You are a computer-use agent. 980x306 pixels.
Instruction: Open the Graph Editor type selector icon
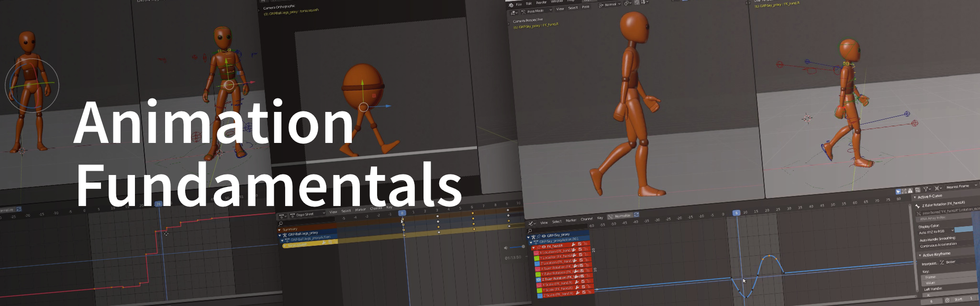coord(532,223)
